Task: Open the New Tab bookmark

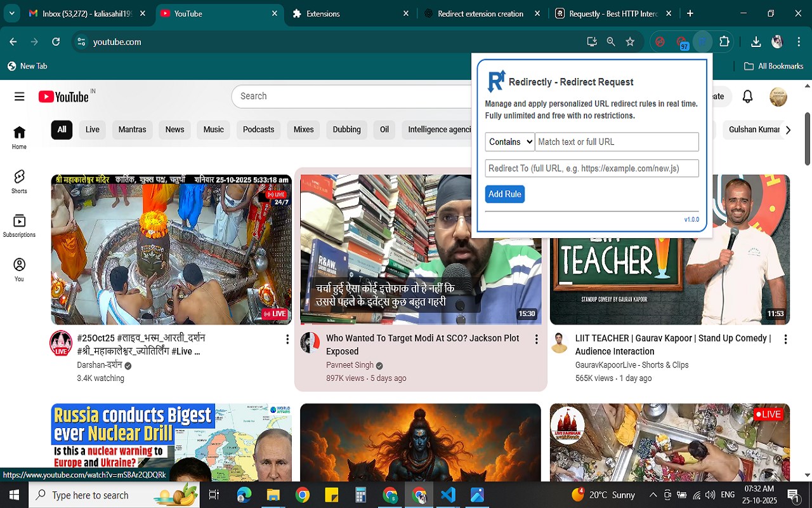Action: [27, 66]
